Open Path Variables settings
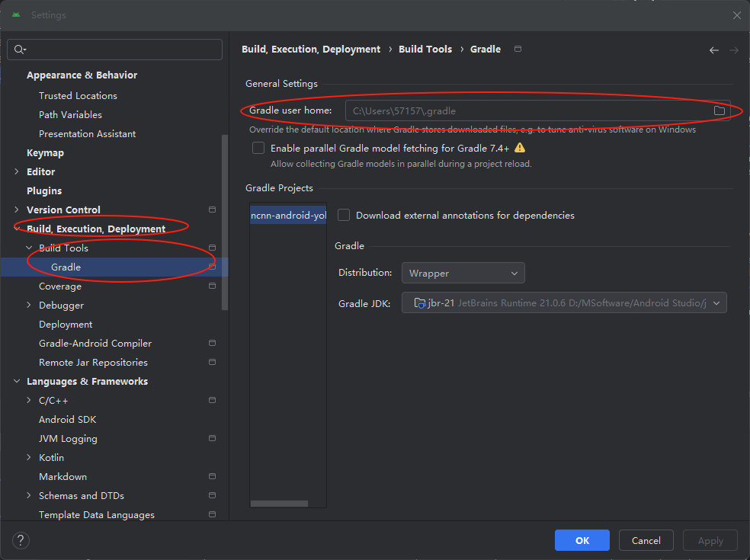 pos(70,115)
